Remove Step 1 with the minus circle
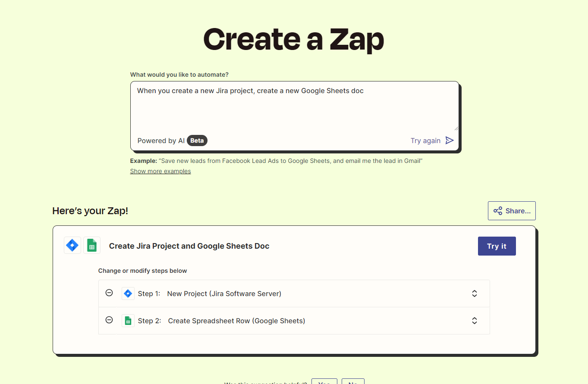The height and width of the screenshot is (384, 588). click(109, 293)
